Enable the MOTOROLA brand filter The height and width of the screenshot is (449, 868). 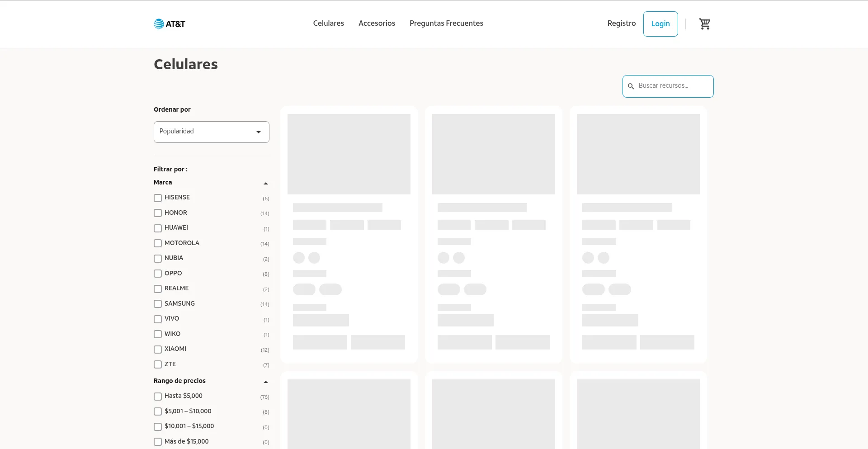158,243
